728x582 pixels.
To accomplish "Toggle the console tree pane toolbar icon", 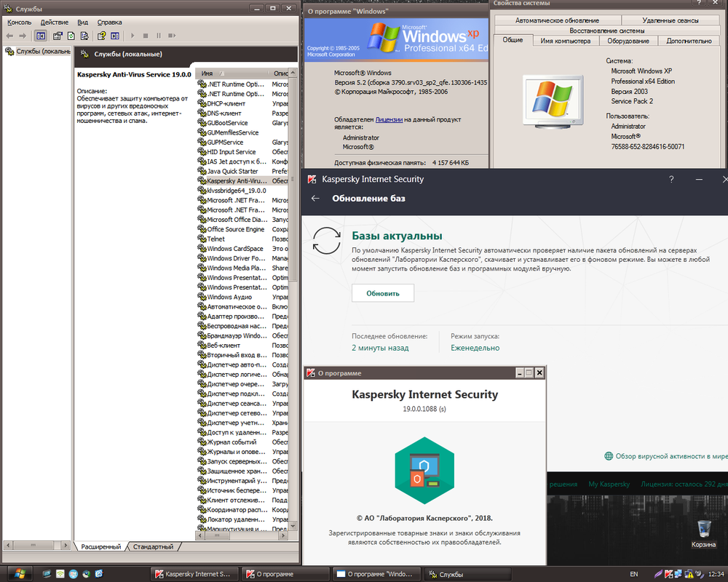I will 40,36.
